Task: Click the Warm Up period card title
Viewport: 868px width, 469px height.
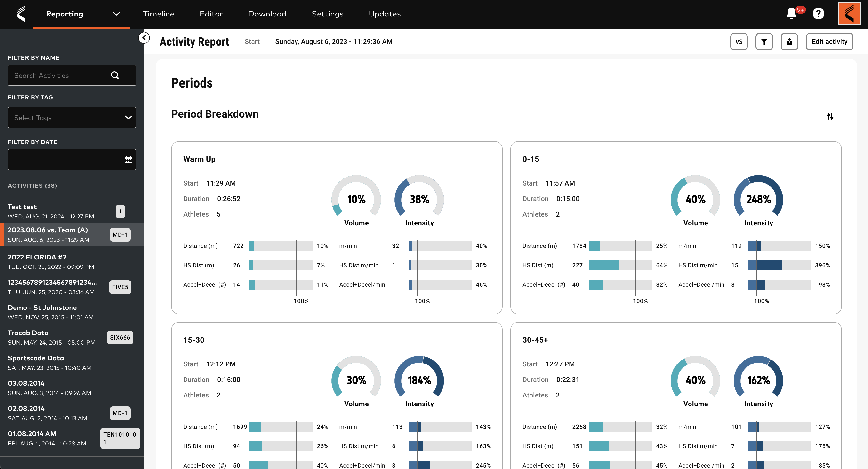Action: pos(199,159)
